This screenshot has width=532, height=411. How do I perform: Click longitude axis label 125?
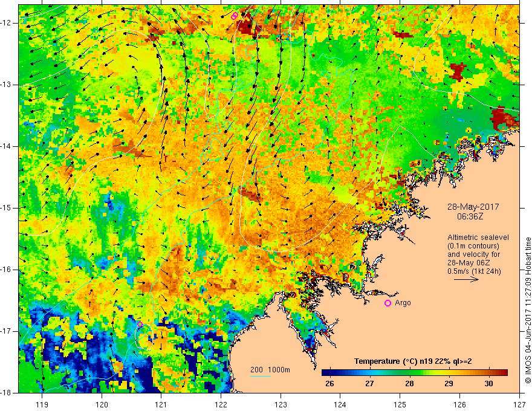click(x=400, y=404)
